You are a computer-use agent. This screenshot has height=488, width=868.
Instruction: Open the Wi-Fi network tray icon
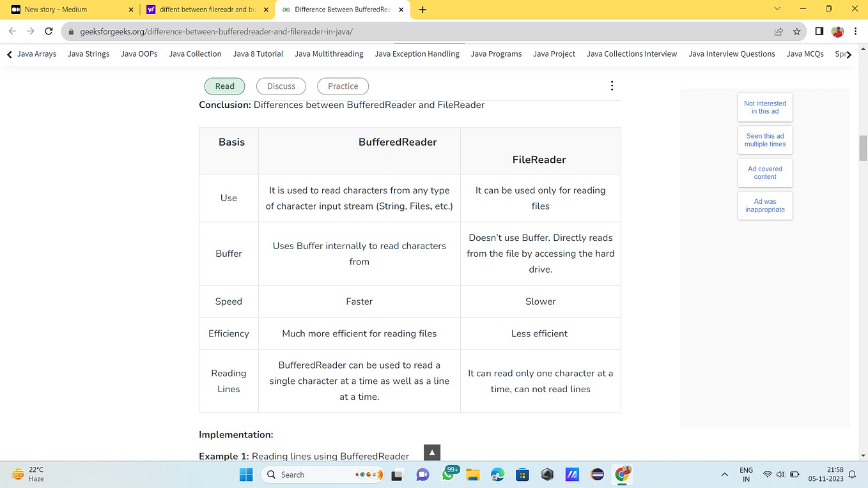(x=768, y=475)
